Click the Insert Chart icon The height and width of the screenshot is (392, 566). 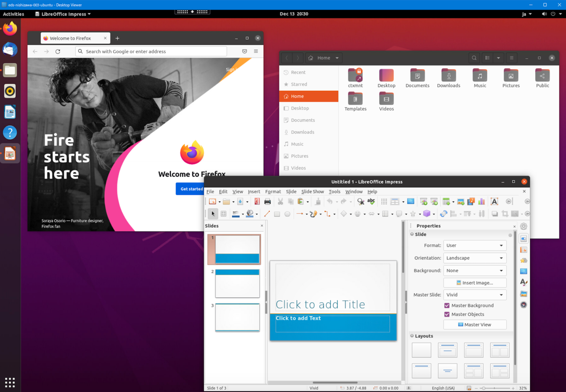coord(482,202)
